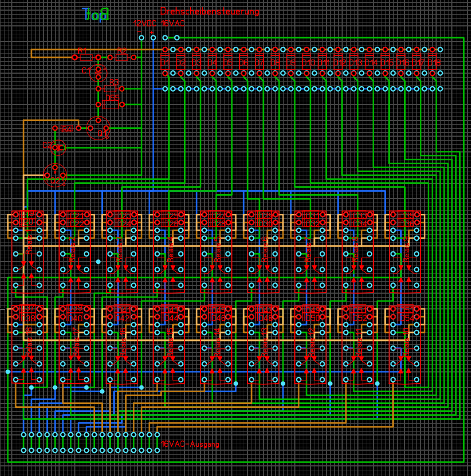
Task: Select transistor Q2 component
Action: coord(55,175)
